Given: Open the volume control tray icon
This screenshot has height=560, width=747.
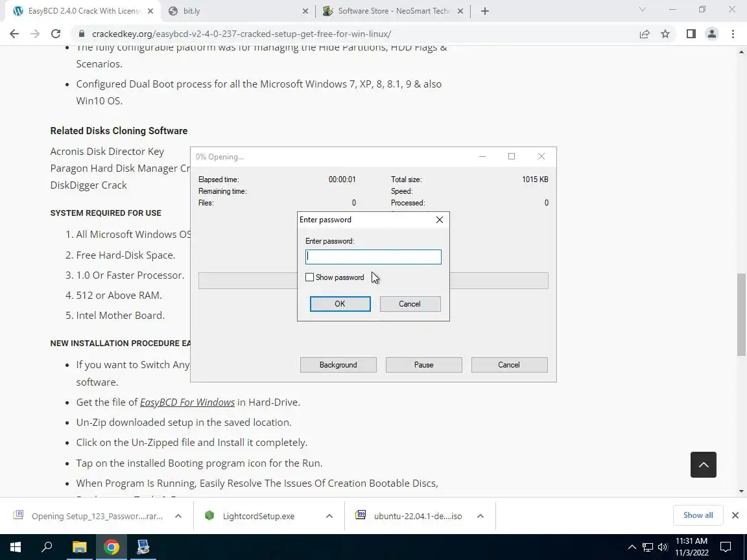Looking at the screenshot, I should pos(662,547).
